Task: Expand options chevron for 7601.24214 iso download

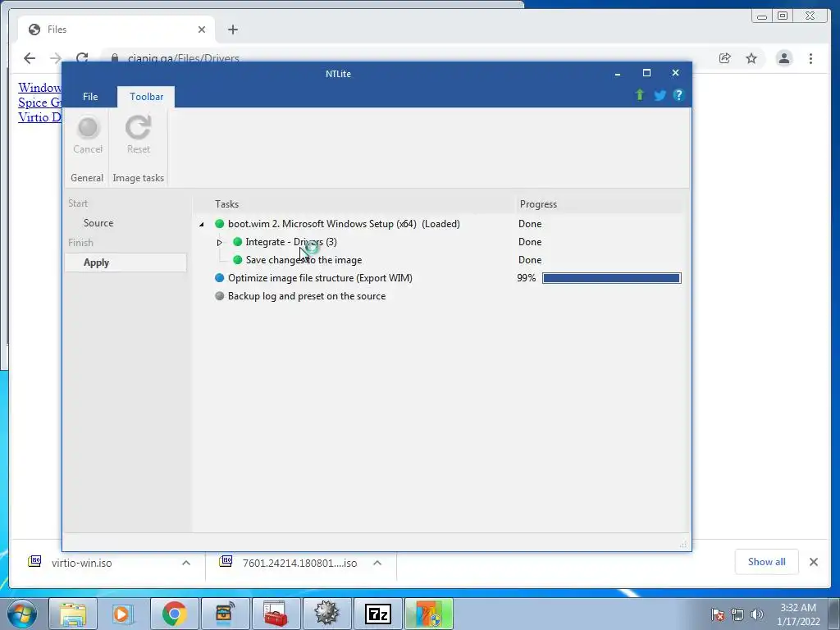Action: (x=377, y=563)
